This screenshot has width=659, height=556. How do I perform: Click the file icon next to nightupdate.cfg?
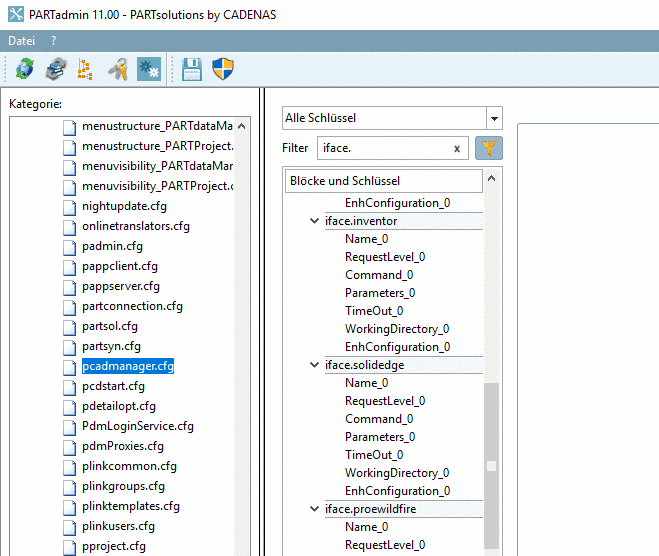coord(69,207)
